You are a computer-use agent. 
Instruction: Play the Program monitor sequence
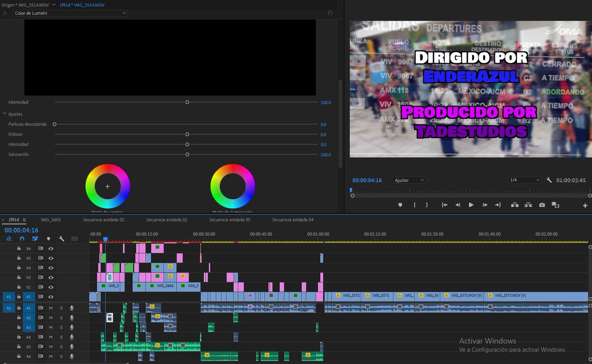(471, 205)
